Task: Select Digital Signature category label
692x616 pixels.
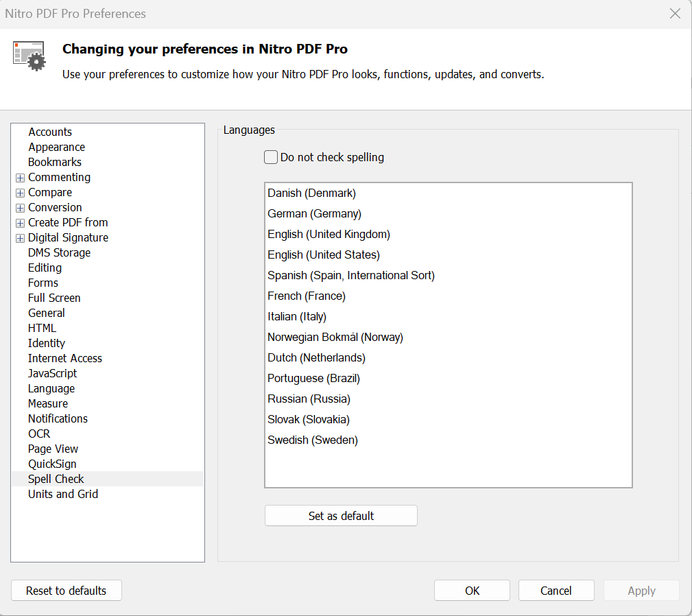Action: tap(68, 237)
